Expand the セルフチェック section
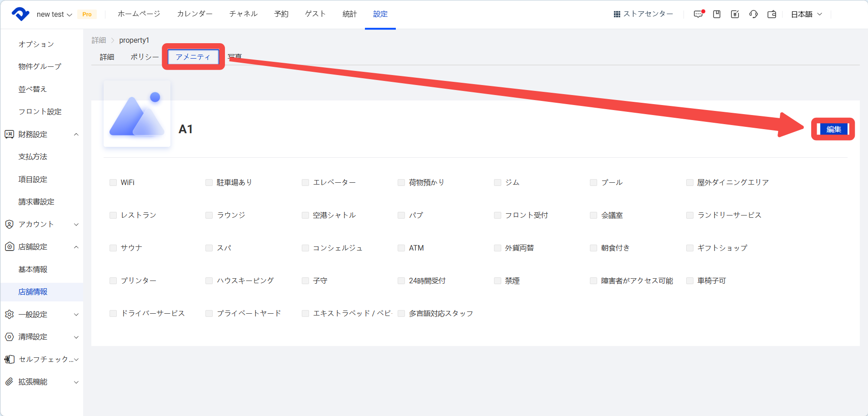Screen dimensions: 868x416 [76, 359]
